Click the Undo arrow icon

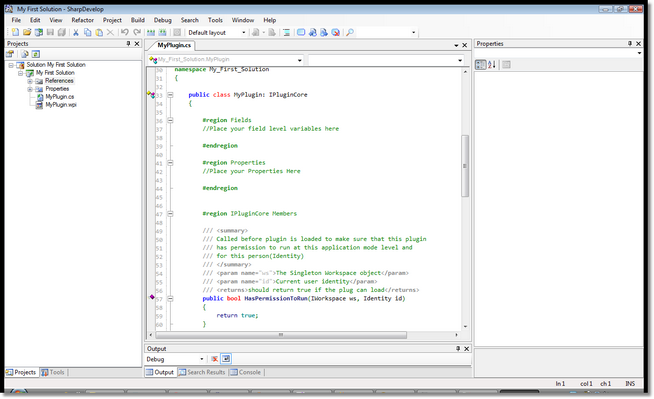[124, 32]
